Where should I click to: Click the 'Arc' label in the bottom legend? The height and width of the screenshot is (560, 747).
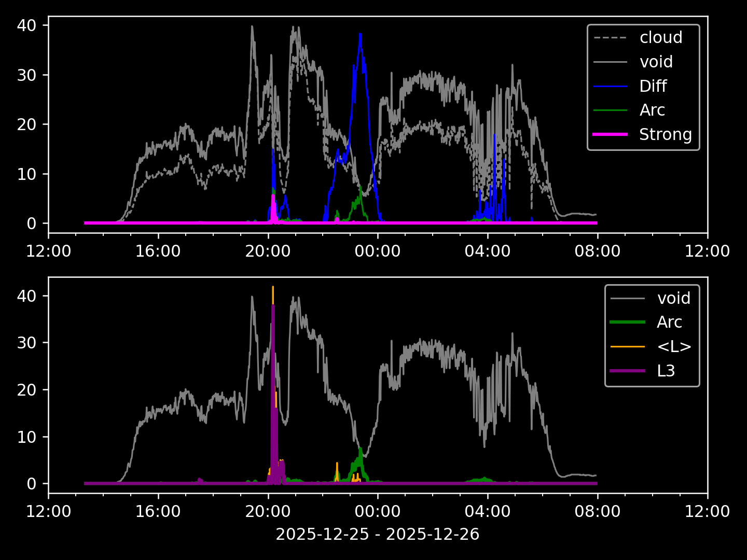pyautogui.click(x=669, y=322)
